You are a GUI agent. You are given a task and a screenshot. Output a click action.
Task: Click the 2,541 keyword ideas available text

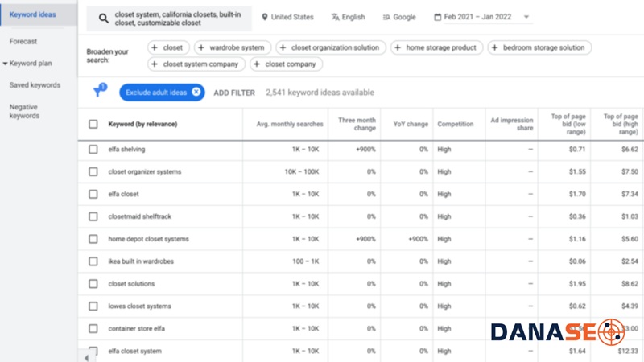[320, 93]
